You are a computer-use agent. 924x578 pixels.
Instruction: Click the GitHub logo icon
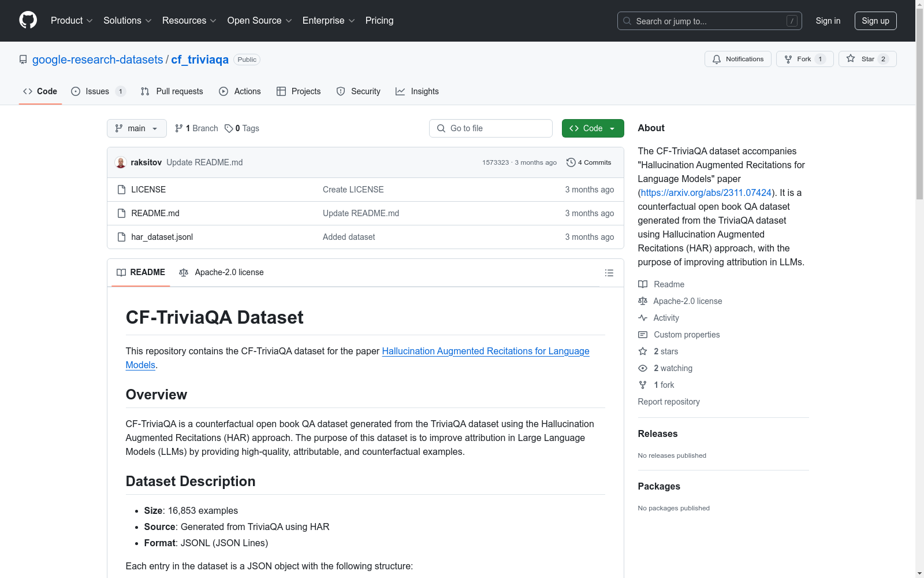(x=28, y=20)
